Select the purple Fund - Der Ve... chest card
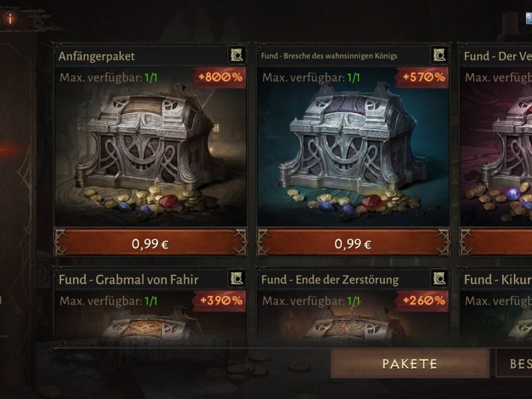 tap(495, 149)
